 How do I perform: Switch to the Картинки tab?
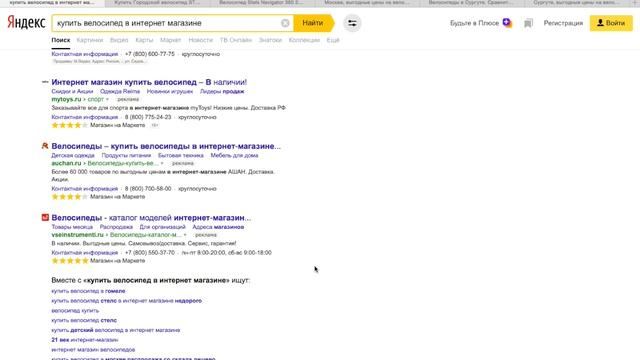[x=90, y=40]
